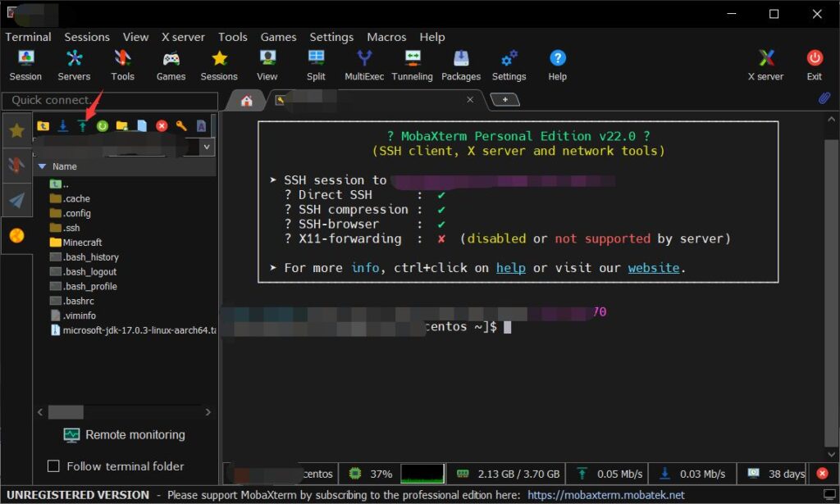Open the Session toolbar button
The width and height of the screenshot is (840, 504).
pos(25,66)
